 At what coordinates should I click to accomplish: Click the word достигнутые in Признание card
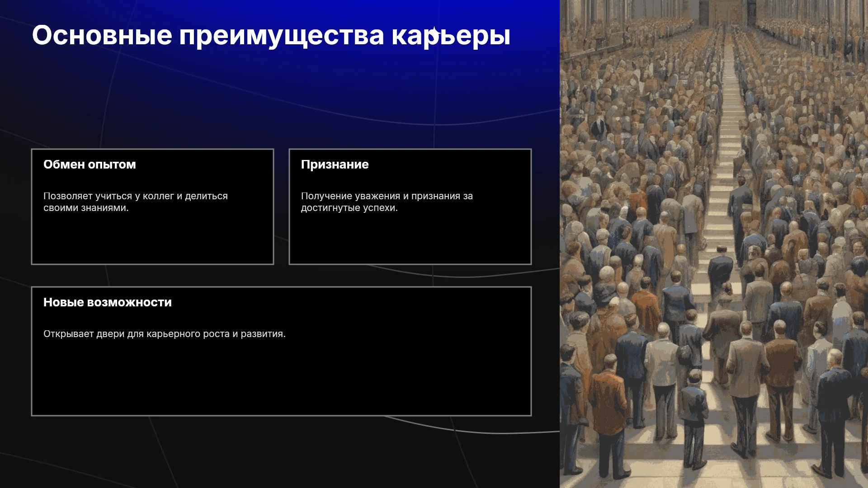(329, 208)
